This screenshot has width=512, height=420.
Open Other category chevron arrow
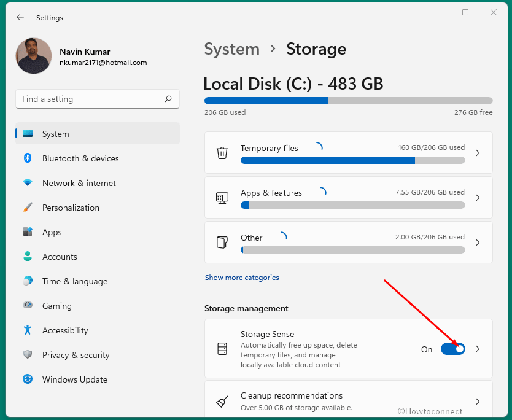[478, 243]
